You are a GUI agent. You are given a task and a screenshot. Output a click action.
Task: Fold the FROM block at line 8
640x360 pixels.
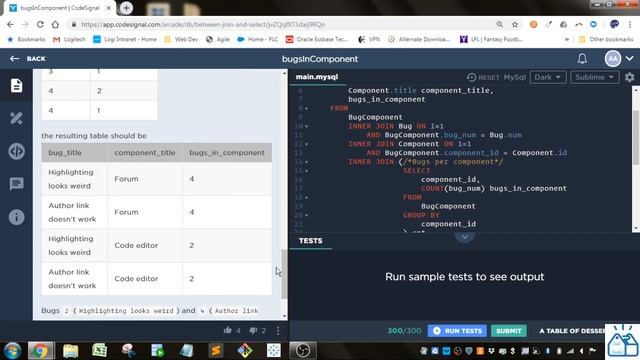[307, 109]
